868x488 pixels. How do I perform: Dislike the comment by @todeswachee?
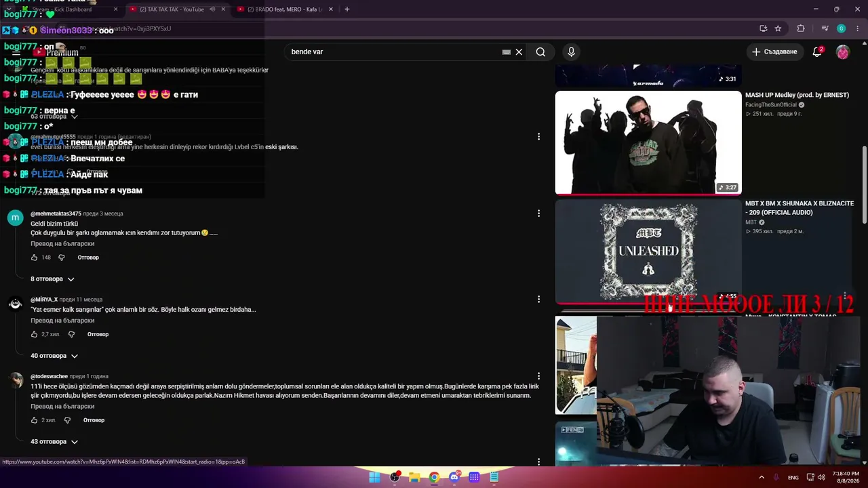[67, 420]
